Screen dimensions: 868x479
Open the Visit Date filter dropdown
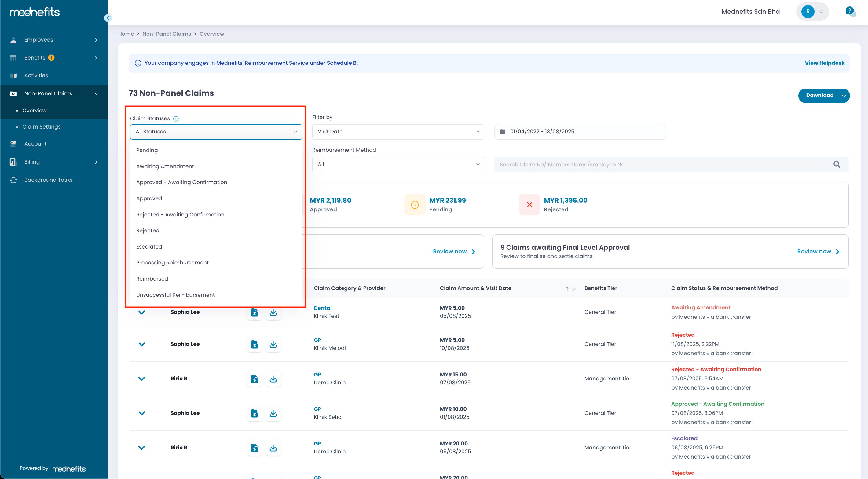pos(398,132)
